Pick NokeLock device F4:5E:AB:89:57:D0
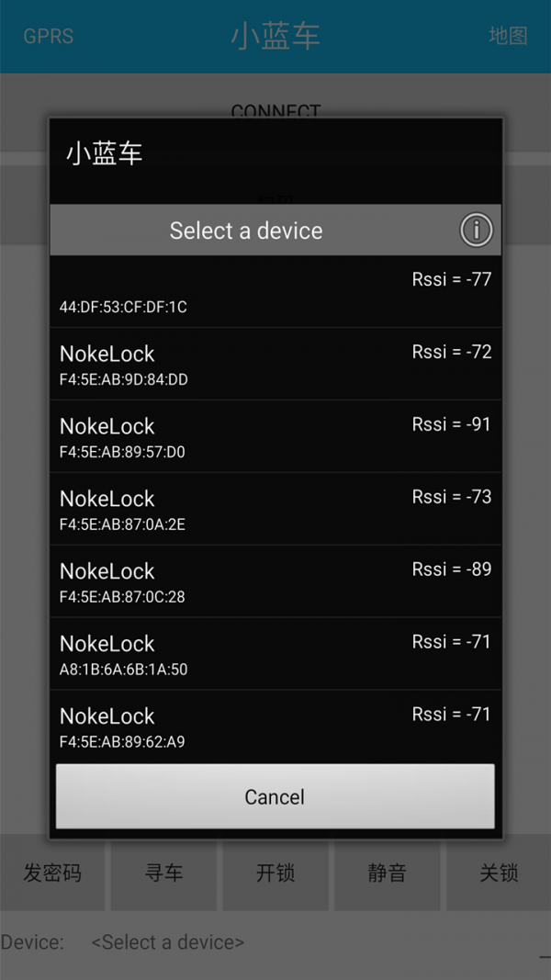This screenshot has height=980, width=551. [x=275, y=437]
